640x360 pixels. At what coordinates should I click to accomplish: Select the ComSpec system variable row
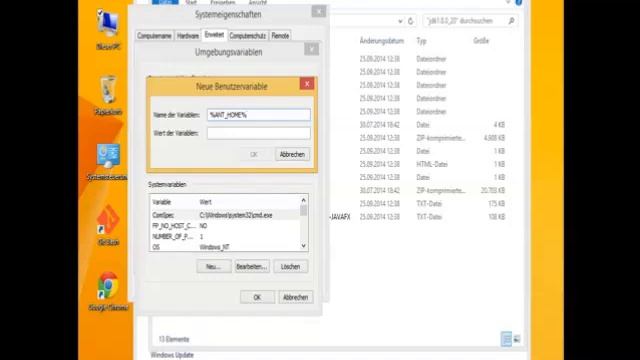coord(225,215)
